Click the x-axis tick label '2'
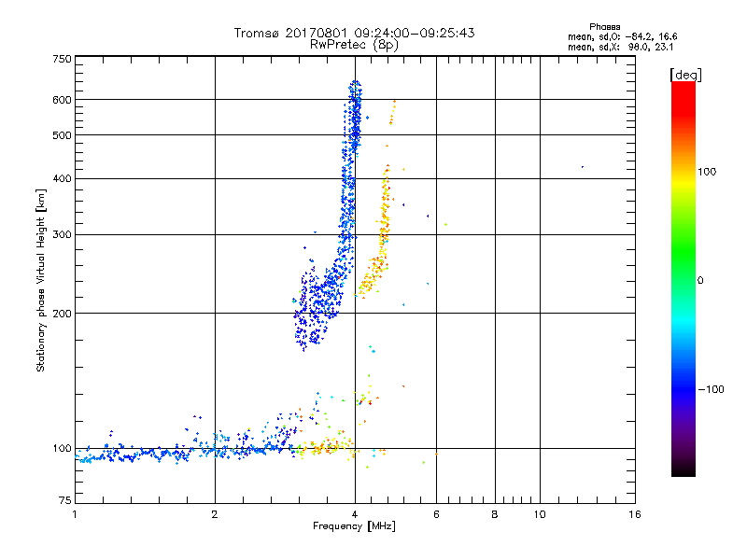Screen dimensions: 747x560 tap(215, 514)
